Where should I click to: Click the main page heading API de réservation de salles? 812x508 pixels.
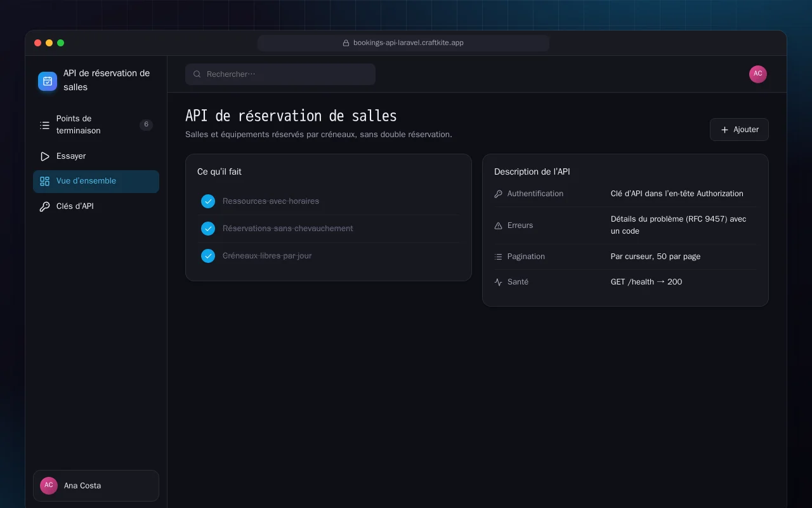291,116
